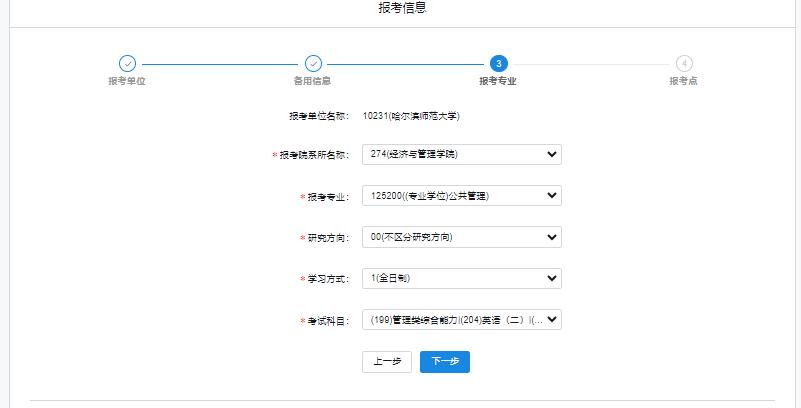This screenshot has height=408, width=801.
Task: Expand the 学习方式 dropdown showing 全日制
Action: coord(461,278)
